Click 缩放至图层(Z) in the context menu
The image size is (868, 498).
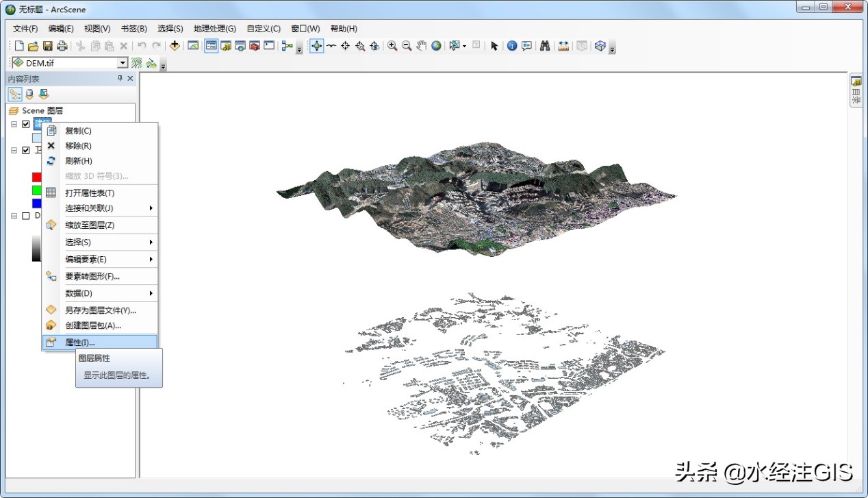point(89,225)
